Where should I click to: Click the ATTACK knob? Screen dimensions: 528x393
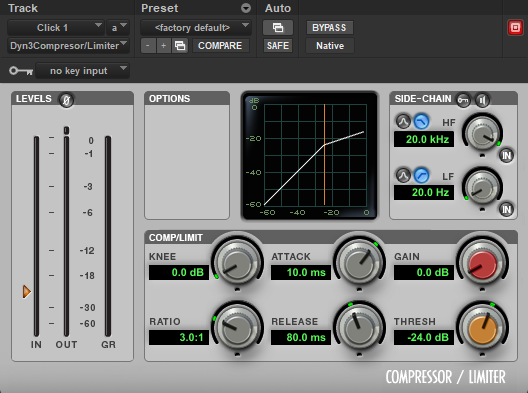tap(360, 263)
